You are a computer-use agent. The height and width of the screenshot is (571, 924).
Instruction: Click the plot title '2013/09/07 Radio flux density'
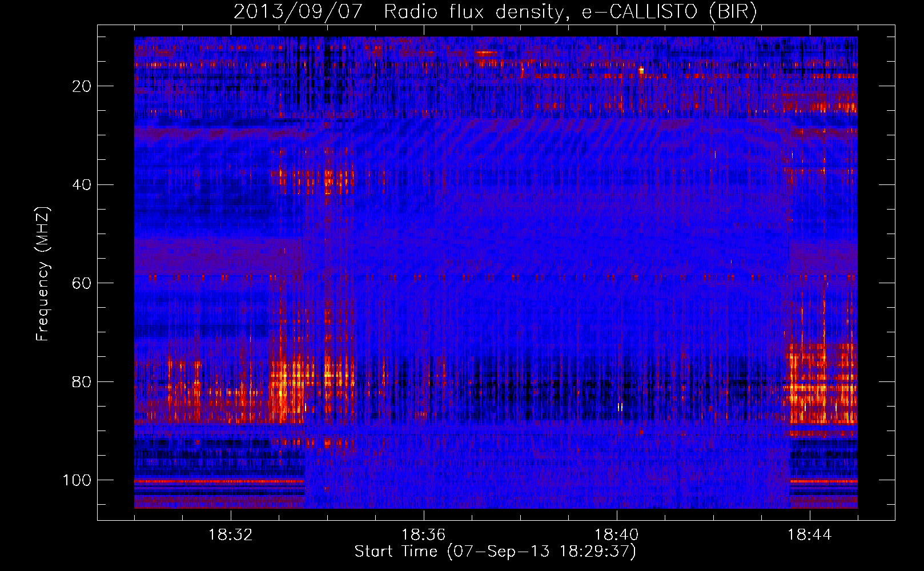click(x=495, y=11)
